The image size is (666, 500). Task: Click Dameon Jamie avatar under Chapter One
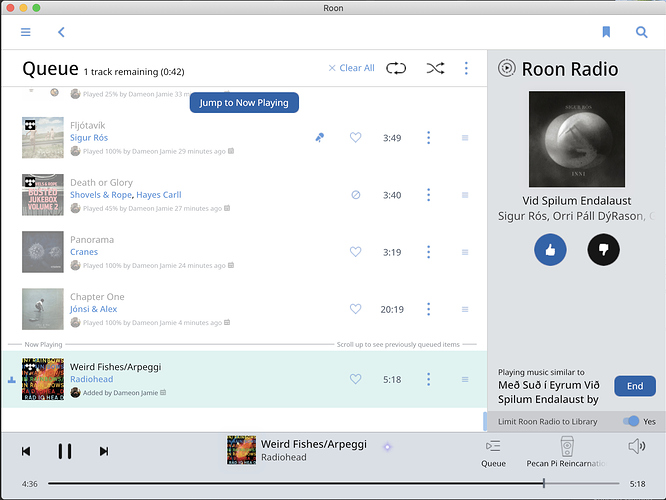coord(75,322)
